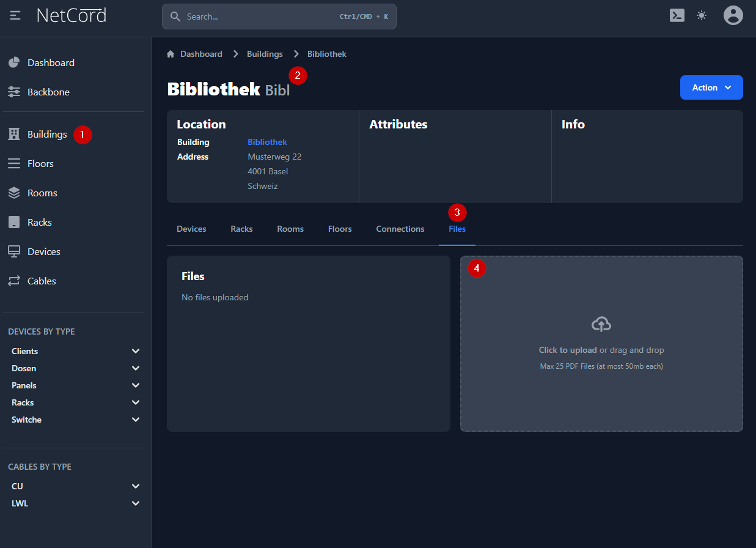Toggle light/dark theme sun icon
Screen dimensions: 756x548
tap(702, 15)
